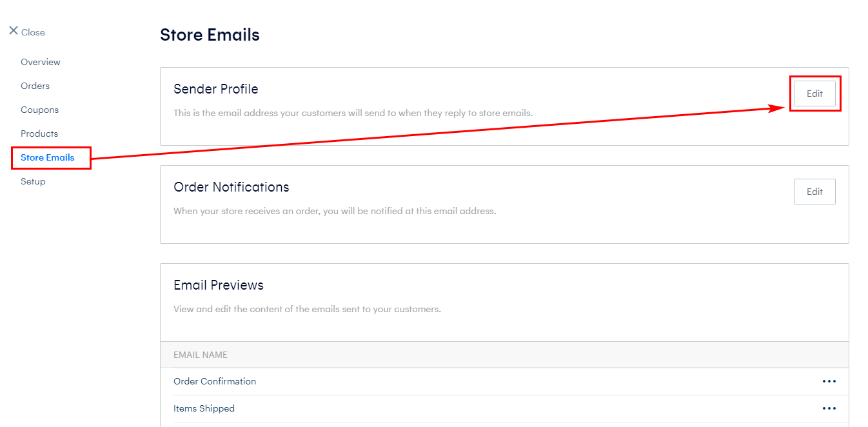Open the Orders page
The image size is (868, 427).
pos(35,86)
